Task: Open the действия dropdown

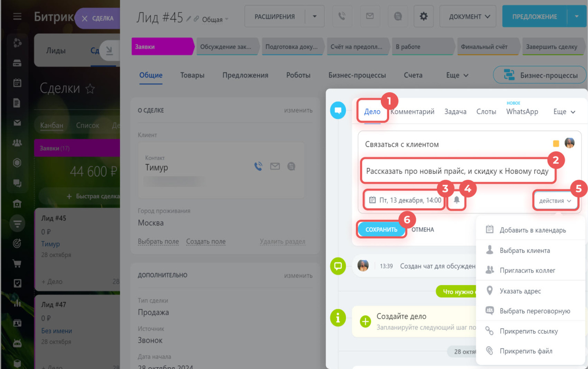Action: pos(555,201)
